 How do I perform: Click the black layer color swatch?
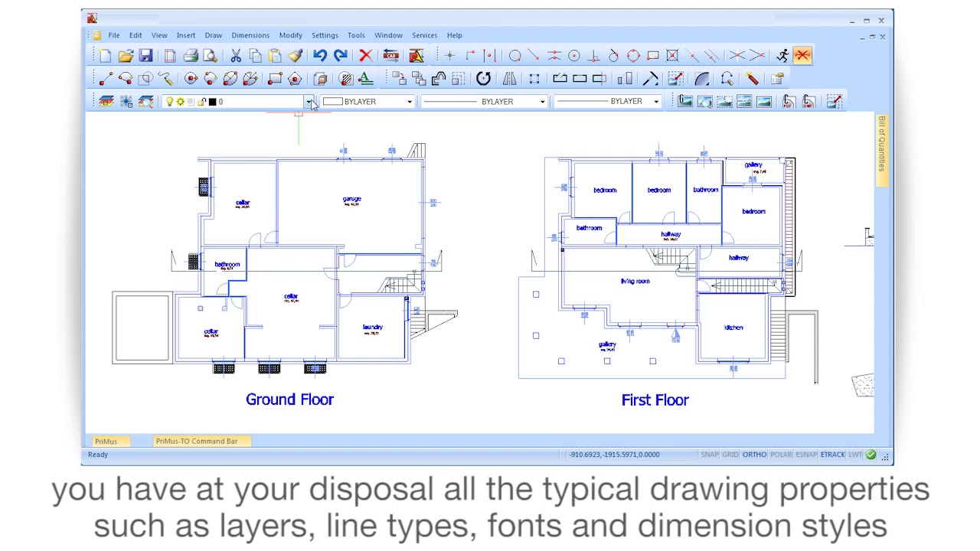point(212,102)
